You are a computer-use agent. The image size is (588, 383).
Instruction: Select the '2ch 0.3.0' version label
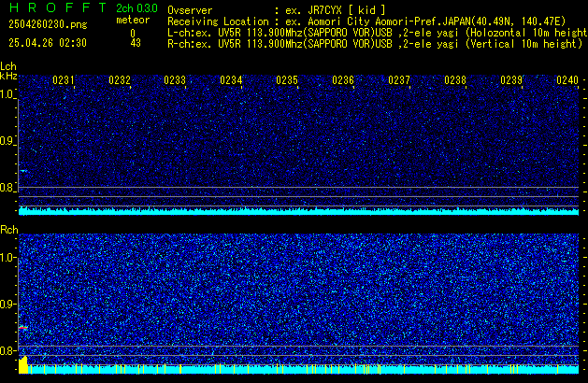pos(136,8)
